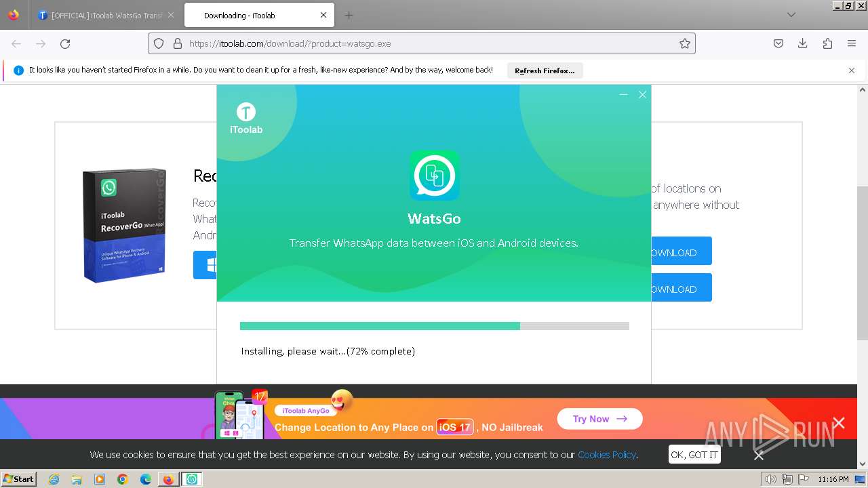Open the Windows Start menu
This screenshot has width=868, height=488.
click(x=19, y=479)
